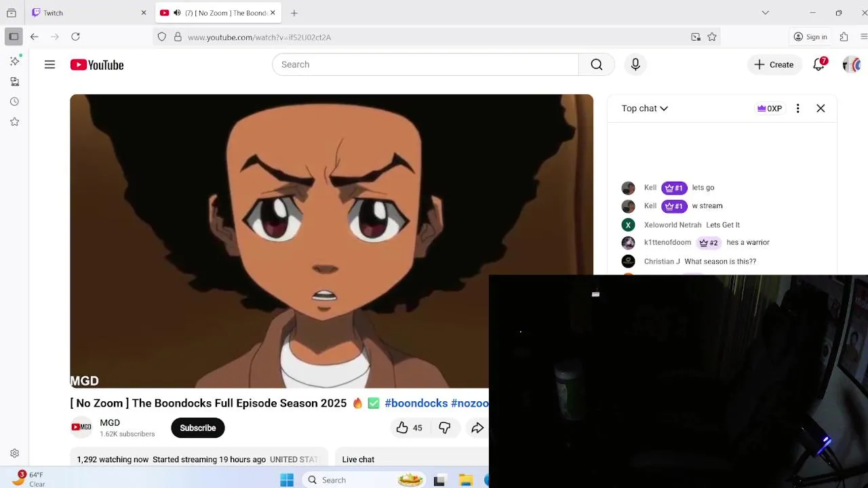Viewport: 868px width, 488px height.
Task: Share the video using arrow icon
Action: pos(477,428)
